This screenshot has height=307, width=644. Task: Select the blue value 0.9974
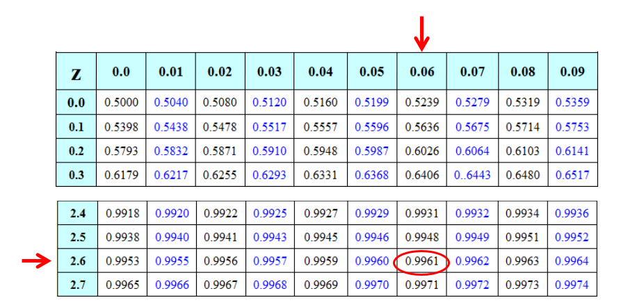572,285
